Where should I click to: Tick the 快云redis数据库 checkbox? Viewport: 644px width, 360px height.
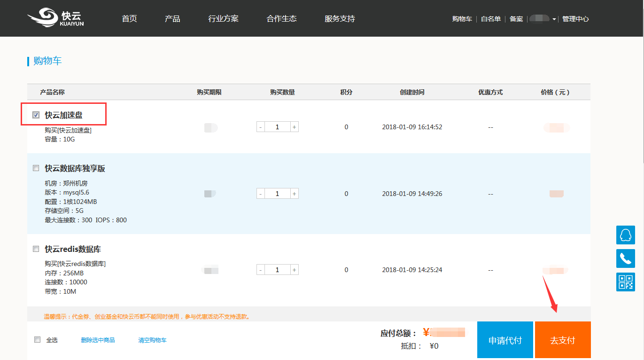(36, 249)
